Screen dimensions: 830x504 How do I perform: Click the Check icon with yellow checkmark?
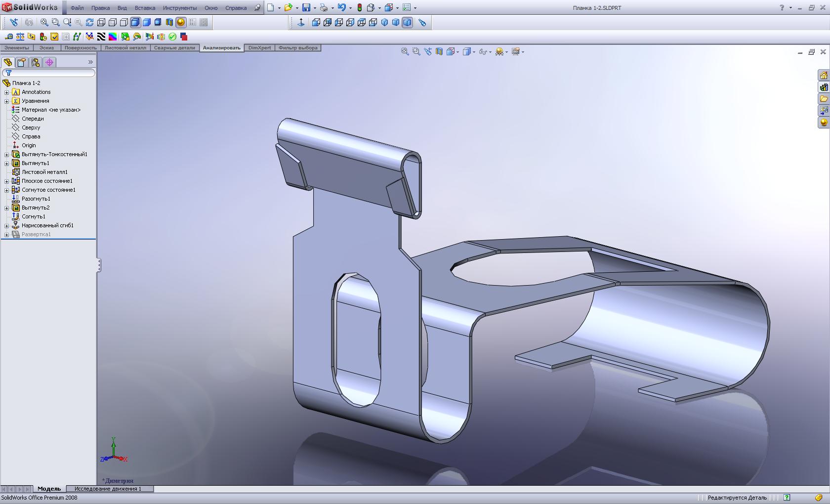point(54,37)
